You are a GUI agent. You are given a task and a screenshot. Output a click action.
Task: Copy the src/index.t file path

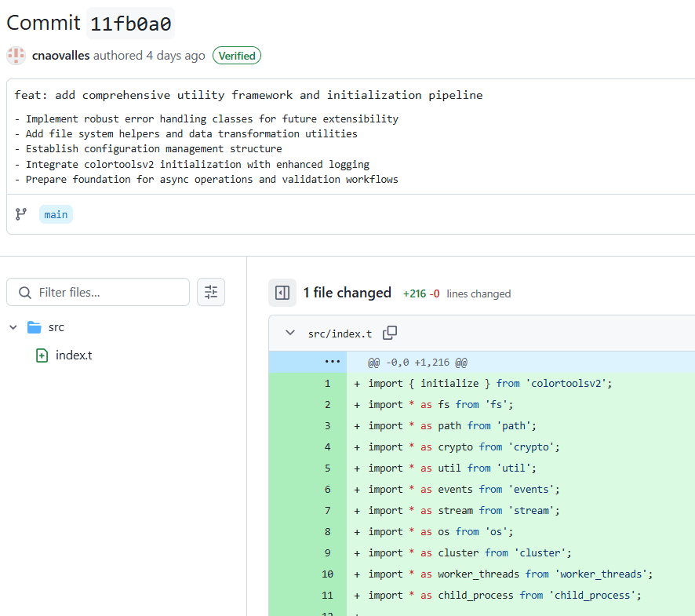[x=390, y=333]
